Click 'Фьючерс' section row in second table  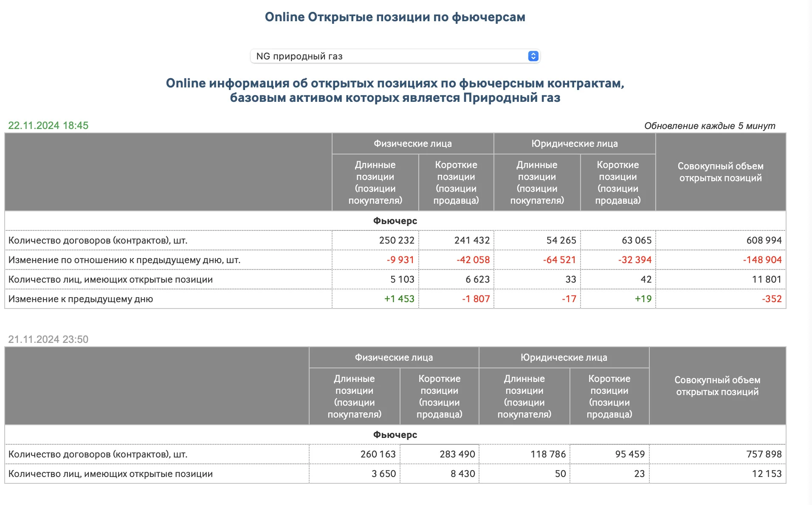395,435
